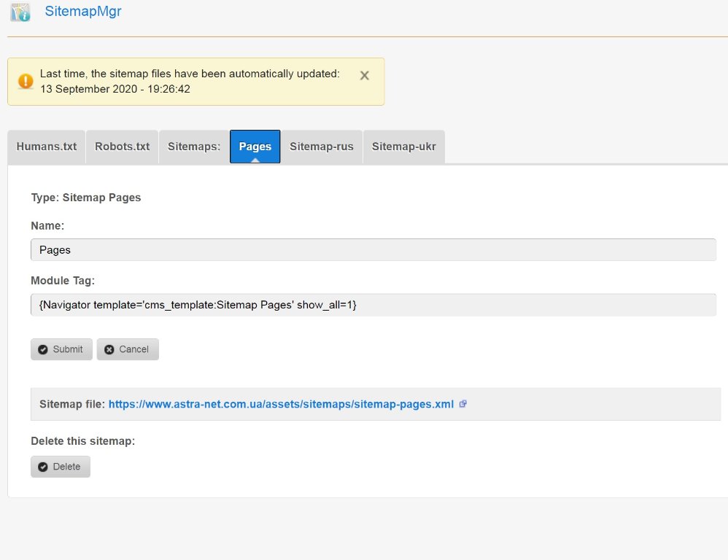Click into the Module Tag input field
Viewport: 728px width, 560px height.
point(373,305)
